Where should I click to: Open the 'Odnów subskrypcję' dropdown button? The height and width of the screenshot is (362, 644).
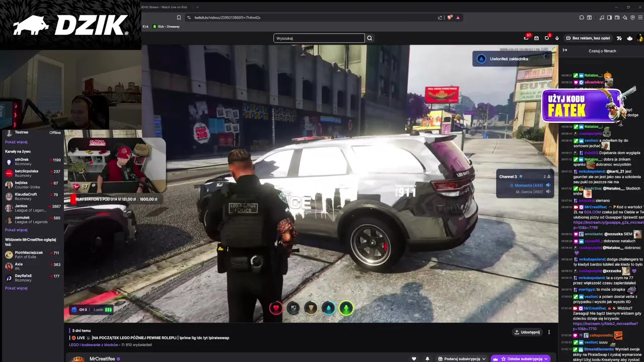521,359
